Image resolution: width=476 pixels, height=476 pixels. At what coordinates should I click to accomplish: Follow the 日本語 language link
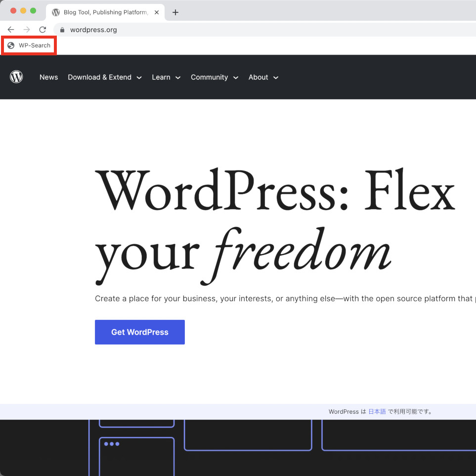[x=377, y=412]
